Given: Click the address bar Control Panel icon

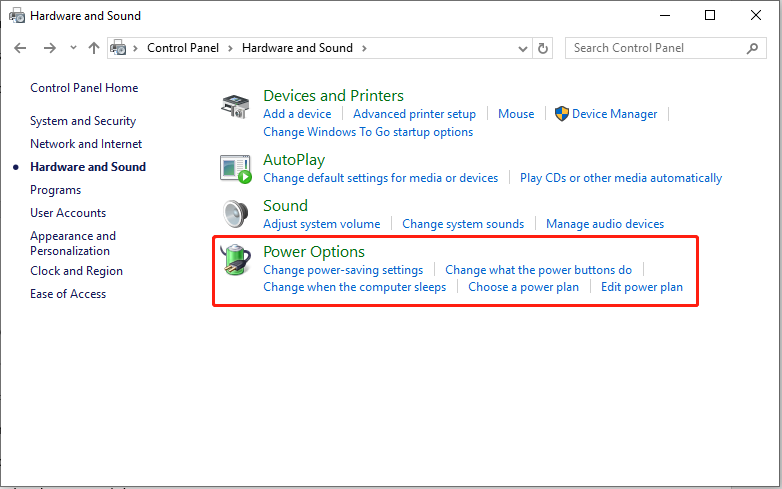Looking at the screenshot, I should pyautogui.click(x=118, y=48).
